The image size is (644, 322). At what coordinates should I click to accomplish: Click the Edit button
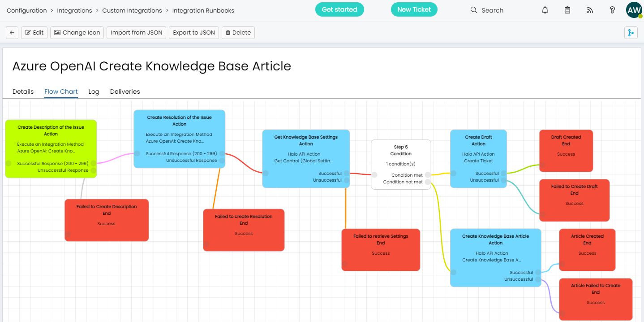34,33
